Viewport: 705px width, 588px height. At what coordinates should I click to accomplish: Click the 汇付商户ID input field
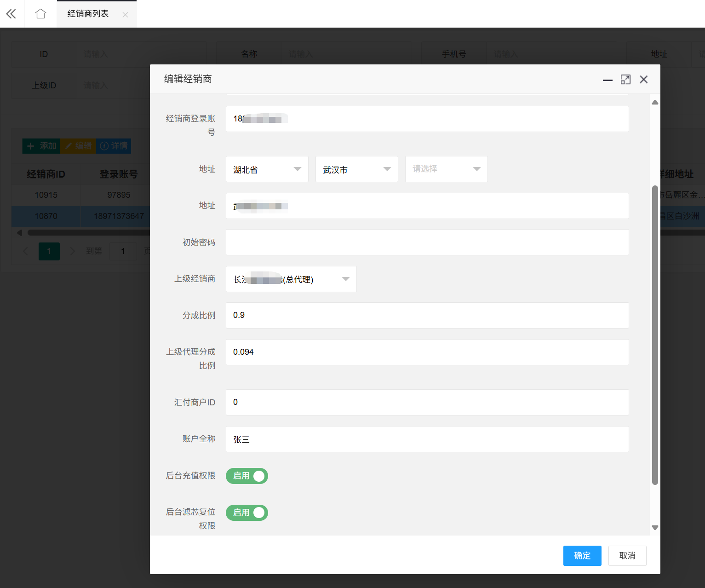point(427,403)
